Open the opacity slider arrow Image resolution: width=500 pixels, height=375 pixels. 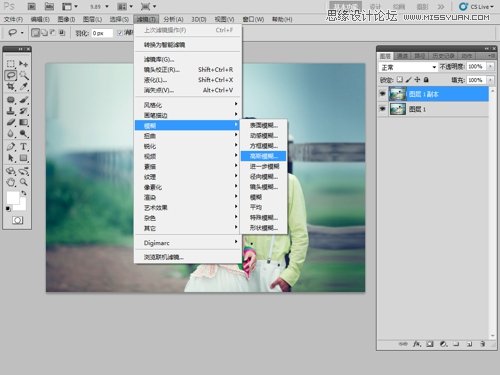490,67
